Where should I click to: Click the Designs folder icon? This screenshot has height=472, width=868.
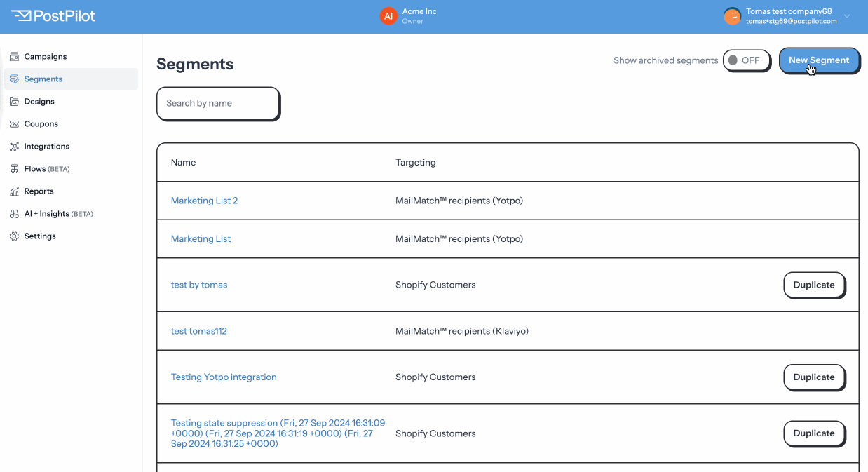(14, 102)
